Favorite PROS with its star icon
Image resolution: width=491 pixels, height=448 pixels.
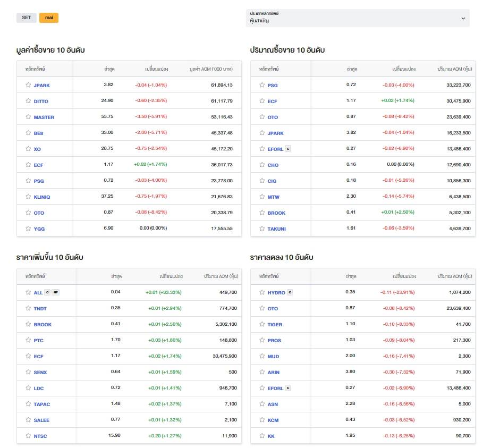(x=262, y=340)
